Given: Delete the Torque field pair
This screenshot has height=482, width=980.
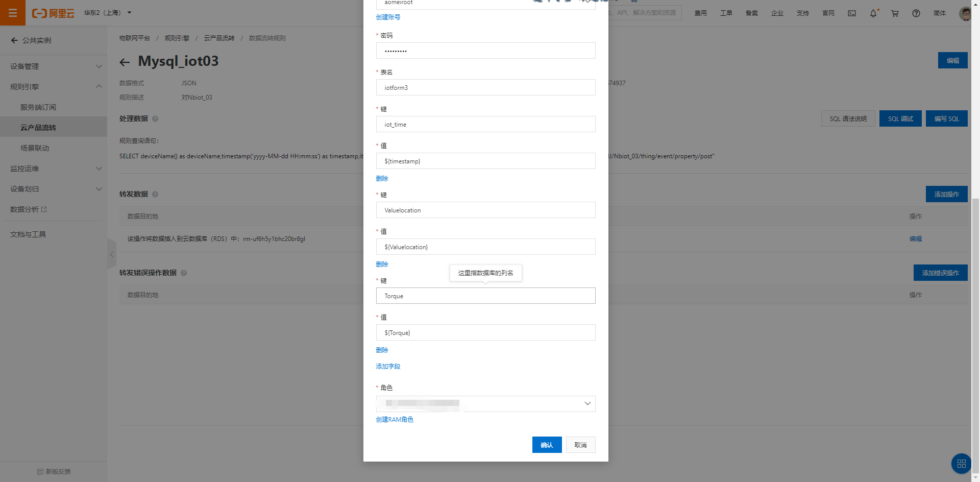Looking at the screenshot, I should click(x=382, y=350).
